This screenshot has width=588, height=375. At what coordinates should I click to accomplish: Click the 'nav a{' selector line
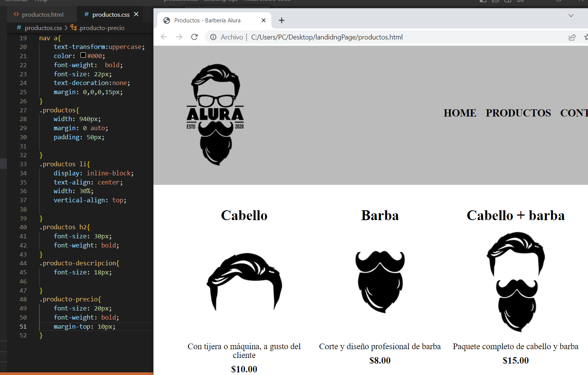click(50, 38)
